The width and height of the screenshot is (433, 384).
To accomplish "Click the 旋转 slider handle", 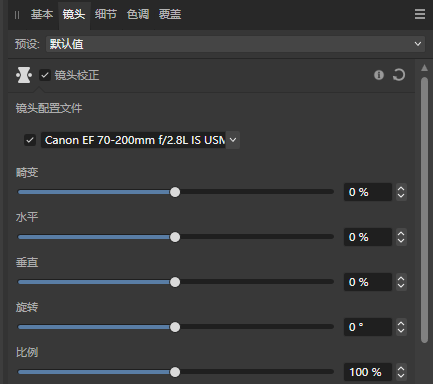I will click(x=175, y=327).
